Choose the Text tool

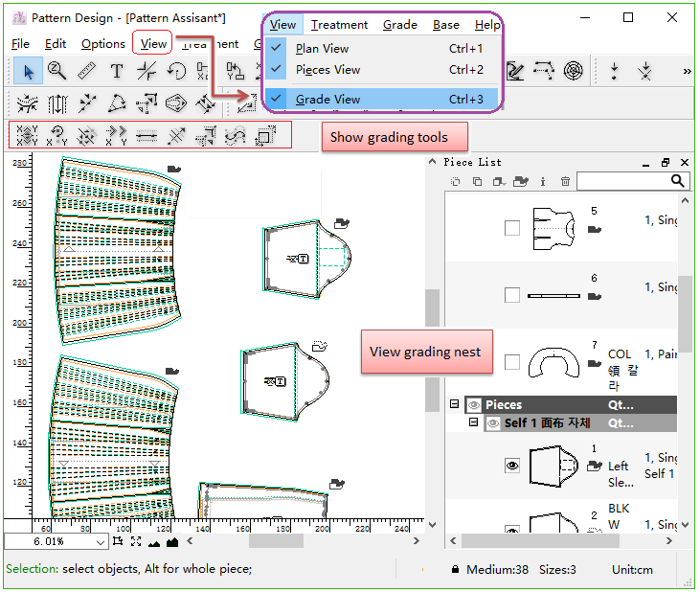coord(117,71)
